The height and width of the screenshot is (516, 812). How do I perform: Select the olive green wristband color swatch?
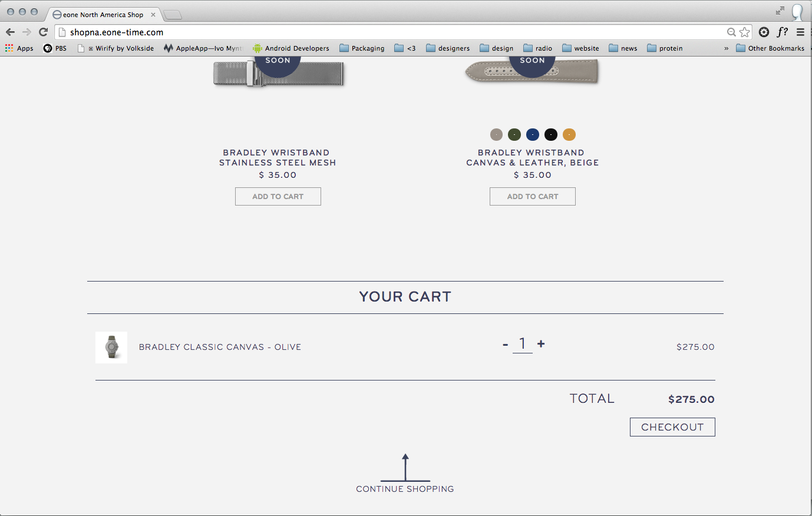point(514,135)
